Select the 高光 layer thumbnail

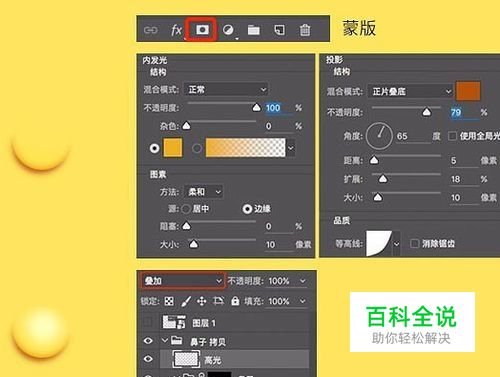pyautogui.click(x=186, y=359)
